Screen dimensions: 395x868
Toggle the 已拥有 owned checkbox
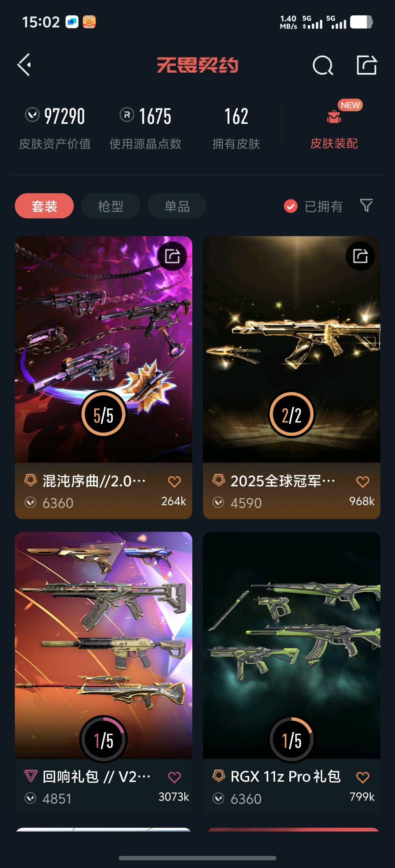pyautogui.click(x=291, y=206)
